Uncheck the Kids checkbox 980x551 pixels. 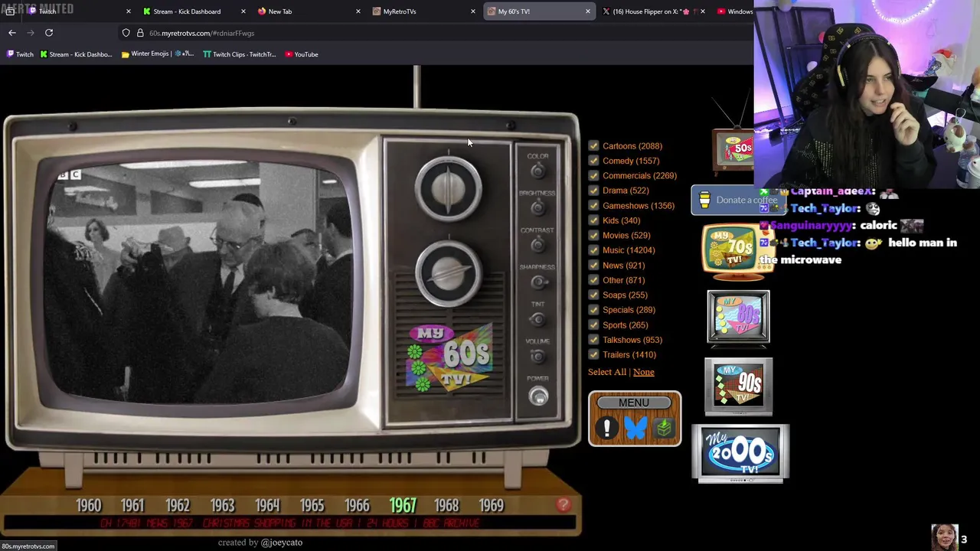coord(593,220)
